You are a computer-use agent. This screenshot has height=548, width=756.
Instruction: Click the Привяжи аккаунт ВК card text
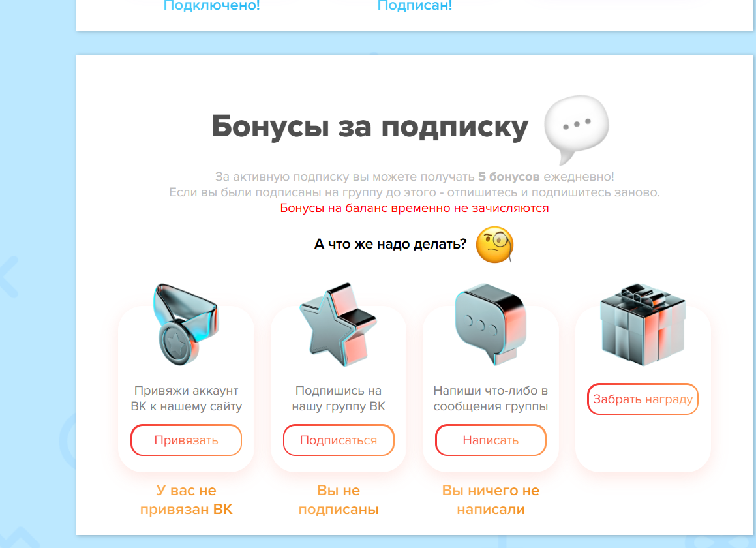[x=186, y=399]
